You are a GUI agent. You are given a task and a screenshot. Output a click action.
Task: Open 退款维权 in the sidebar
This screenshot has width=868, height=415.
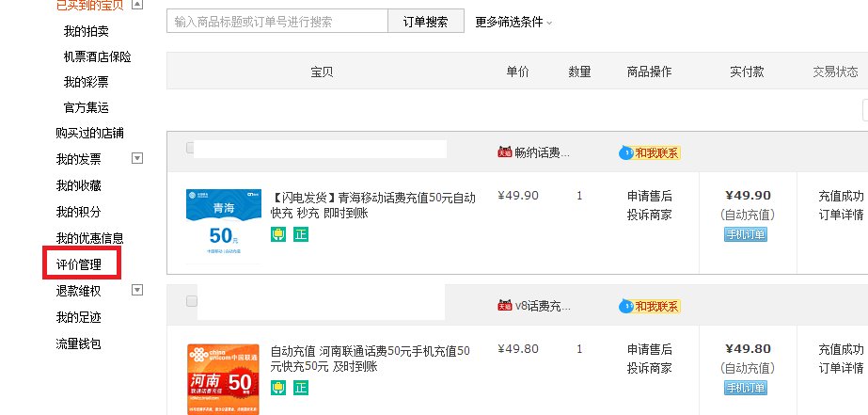coord(79,291)
